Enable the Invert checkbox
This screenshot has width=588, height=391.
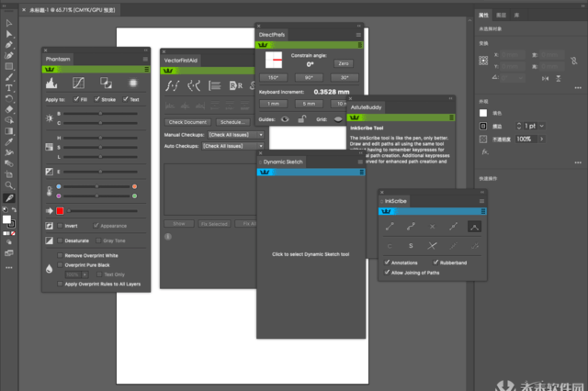tap(60, 226)
